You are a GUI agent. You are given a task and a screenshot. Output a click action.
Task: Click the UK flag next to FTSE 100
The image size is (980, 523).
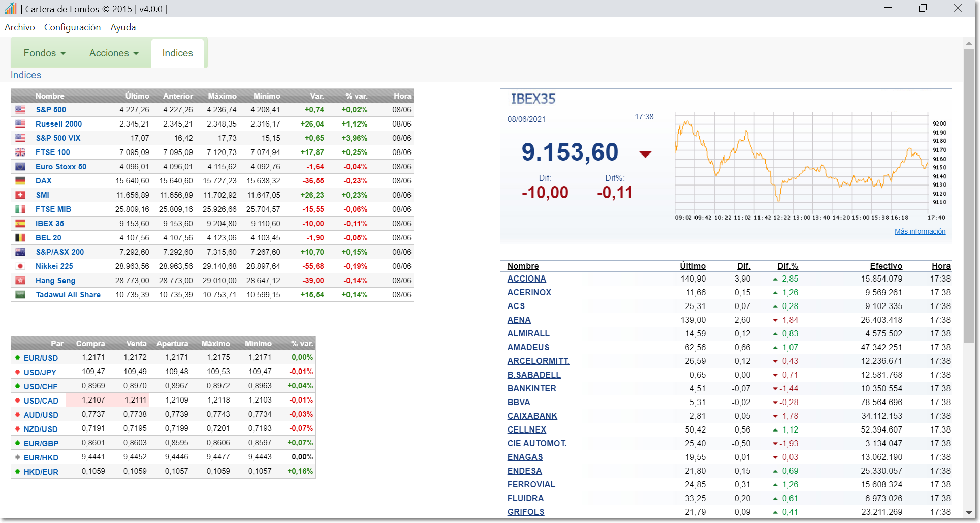pyautogui.click(x=20, y=152)
